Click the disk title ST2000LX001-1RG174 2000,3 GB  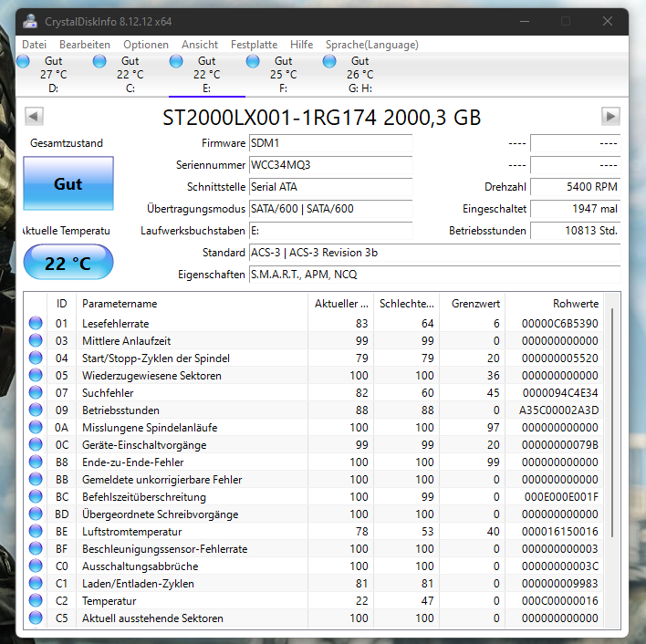[x=322, y=118]
